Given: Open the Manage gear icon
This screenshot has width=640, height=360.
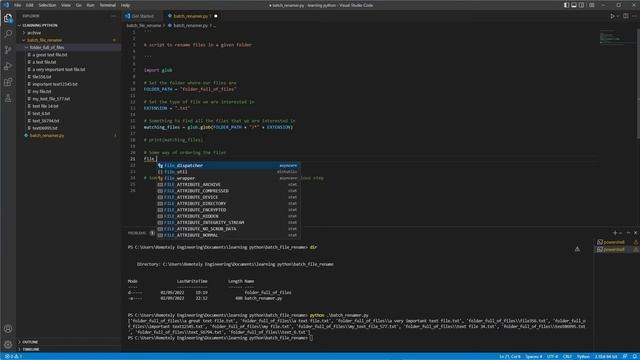Looking at the screenshot, I should tap(8, 344).
